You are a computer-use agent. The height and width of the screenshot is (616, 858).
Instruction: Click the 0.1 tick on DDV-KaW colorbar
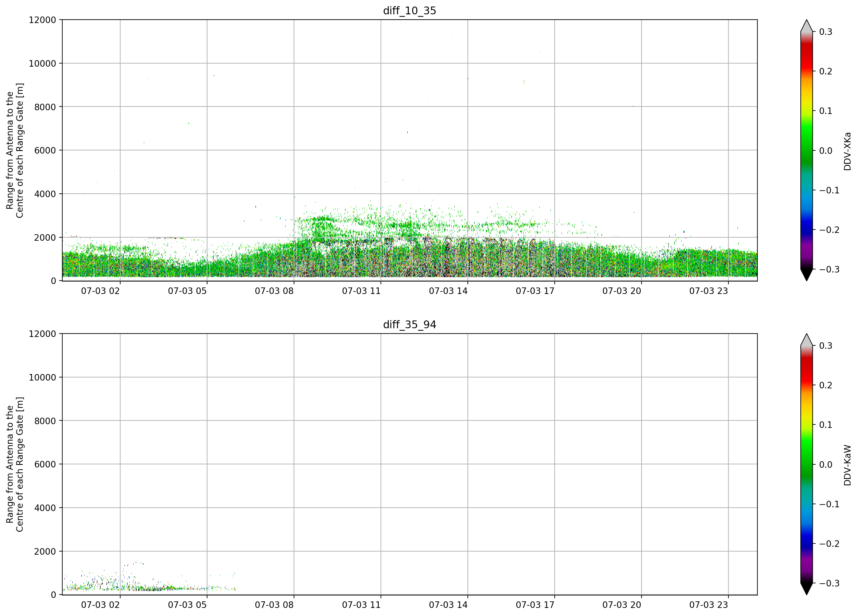pyautogui.click(x=826, y=425)
